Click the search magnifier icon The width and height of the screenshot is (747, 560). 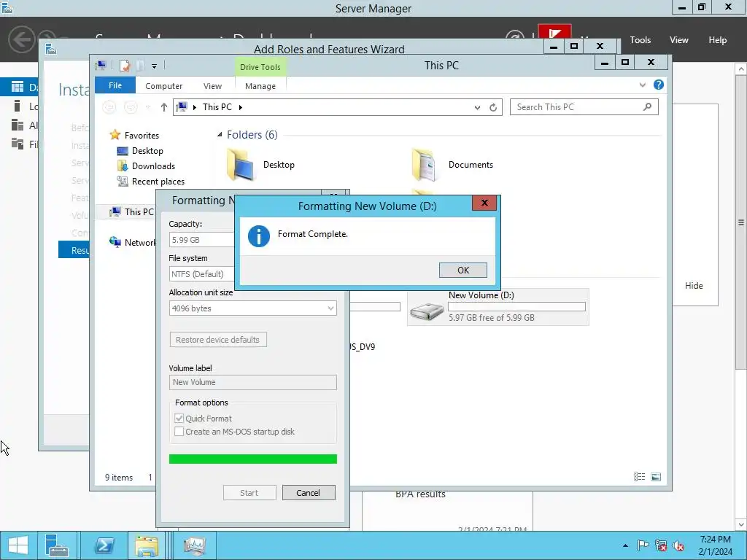647,106
